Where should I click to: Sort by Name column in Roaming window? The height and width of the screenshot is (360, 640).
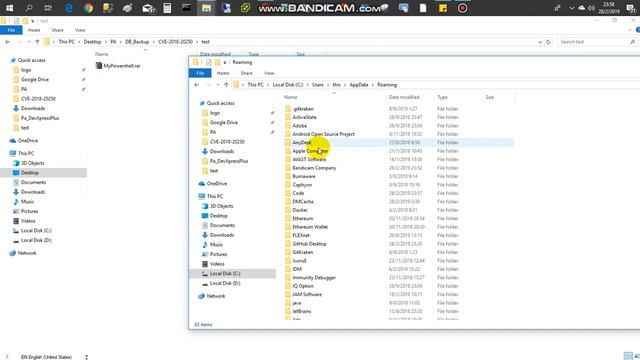point(291,97)
